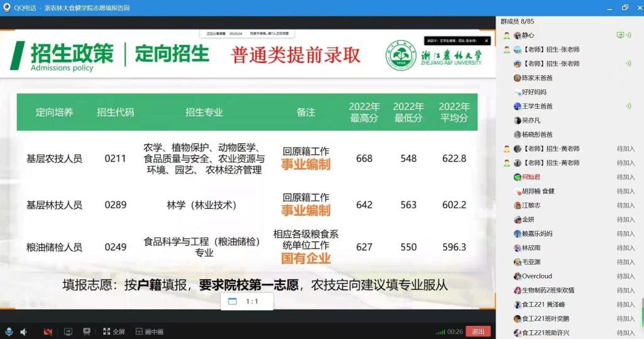This screenshot has height=339, width=644.
Task: Select member 陈家禾爸爸 in the list
Action: tap(536, 78)
